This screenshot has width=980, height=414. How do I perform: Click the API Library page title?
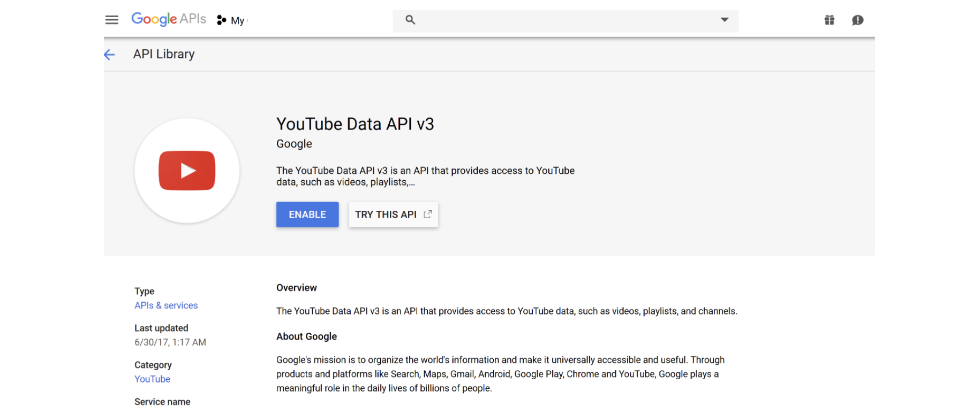(x=164, y=55)
